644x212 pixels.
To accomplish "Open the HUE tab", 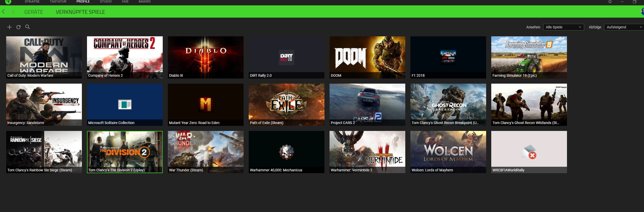I will tap(125, 2).
